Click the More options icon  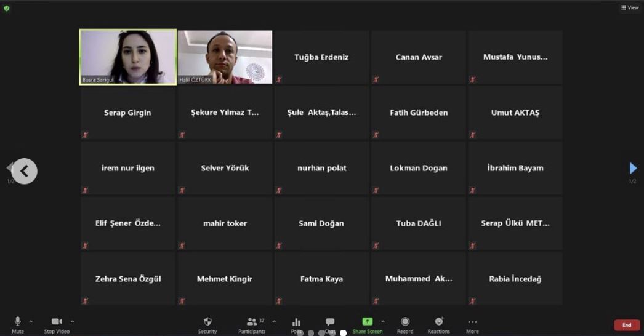pyautogui.click(x=472, y=322)
